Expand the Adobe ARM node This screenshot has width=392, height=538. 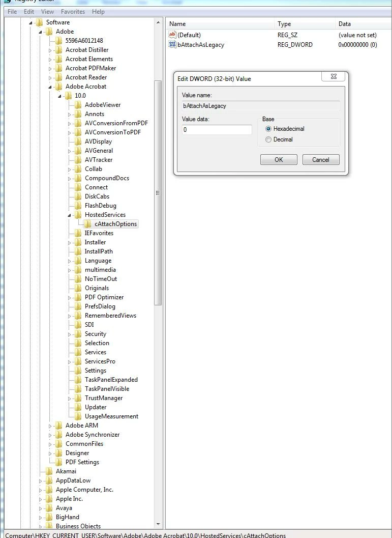(50, 426)
